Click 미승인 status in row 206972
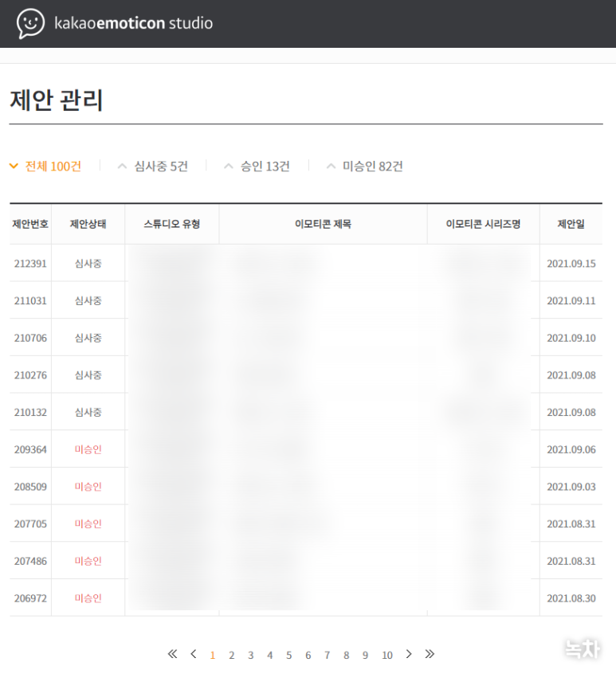The width and height of the screenshot is (616, 674). click(x=88, y=598)
